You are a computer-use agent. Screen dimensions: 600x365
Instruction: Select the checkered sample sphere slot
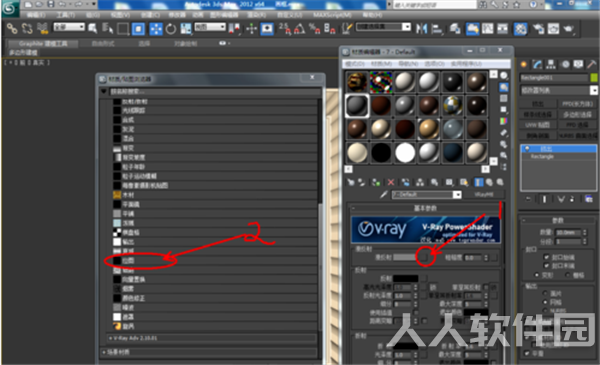click(453, 105)
